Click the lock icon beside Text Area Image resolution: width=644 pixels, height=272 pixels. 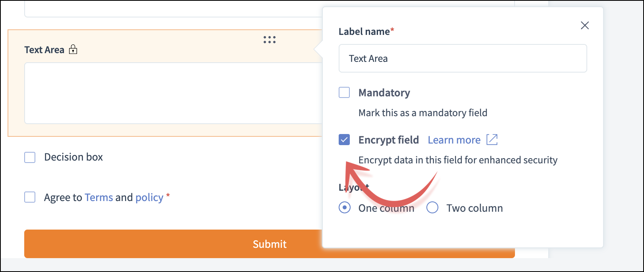click(73, 50)
